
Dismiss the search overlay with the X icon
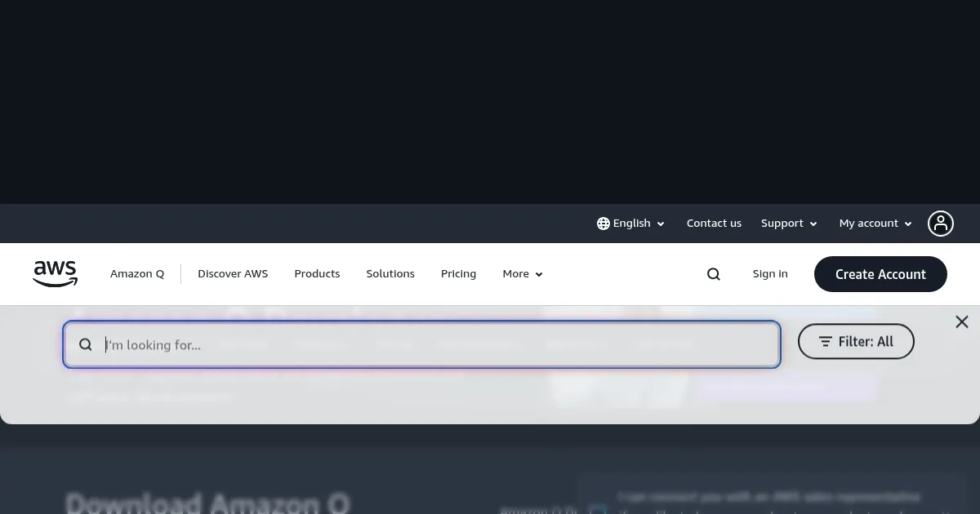click(x=962, y=321)
